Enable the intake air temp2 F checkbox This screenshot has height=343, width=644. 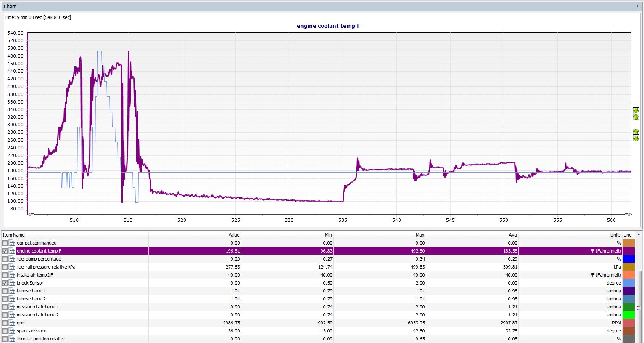click(x=5, y=275)
